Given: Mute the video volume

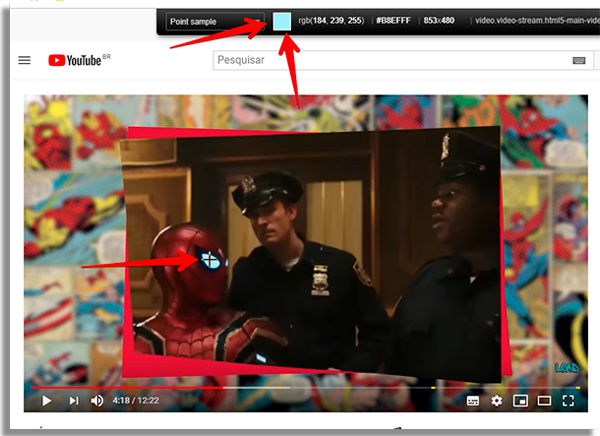Looking at the screenshot, I should coord(97,400).
